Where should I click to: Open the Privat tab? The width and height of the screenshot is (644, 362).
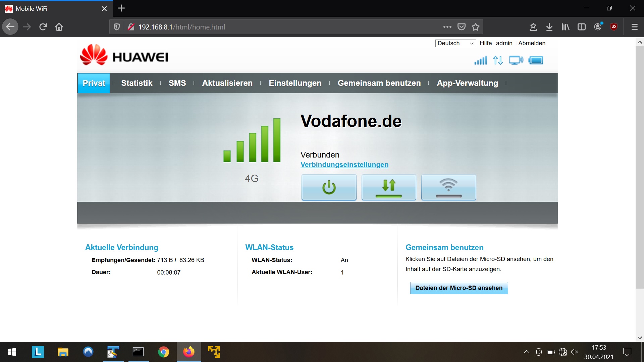[94, 83]
